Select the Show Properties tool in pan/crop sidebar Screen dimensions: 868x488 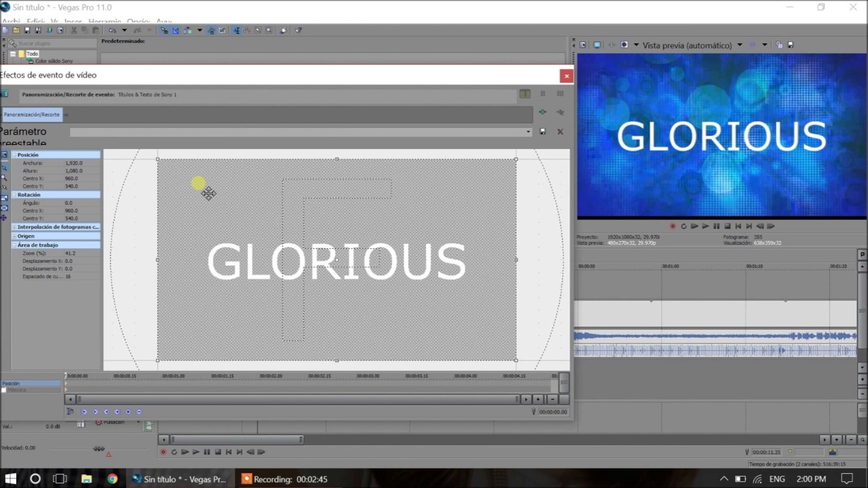(4, 154)
